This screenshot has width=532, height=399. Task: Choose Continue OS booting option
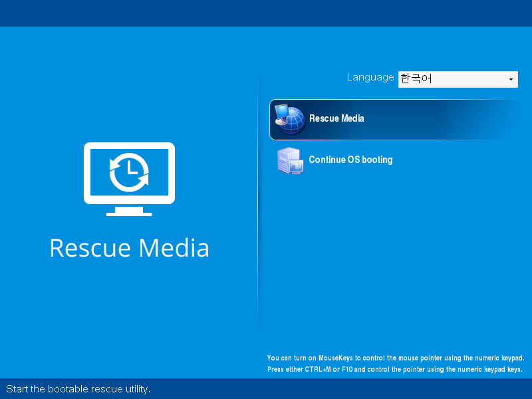(350, 160)
